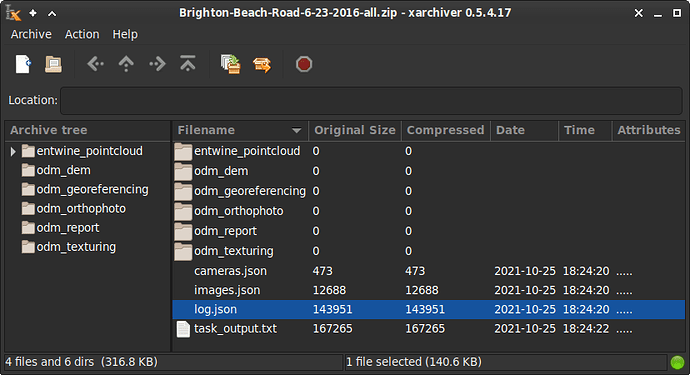Select odm_georeferencing in the archive tree
690x375 pixels.
92,190
